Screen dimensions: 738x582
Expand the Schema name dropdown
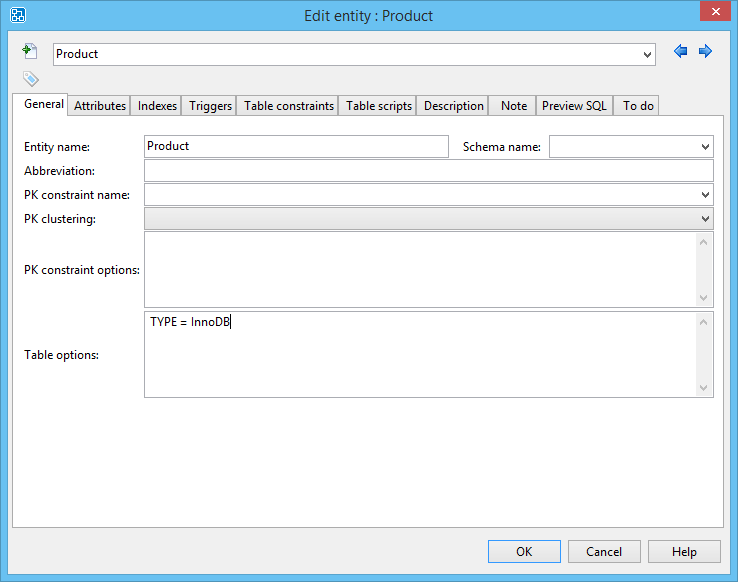pyautogui.click(x=705, y=147)
